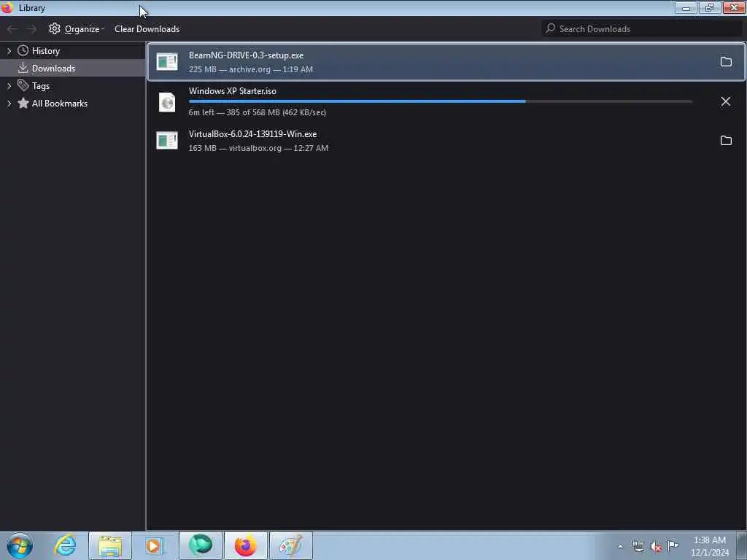Switch to Firefox in the taskbar
The image size is (747, 560).
246,545
